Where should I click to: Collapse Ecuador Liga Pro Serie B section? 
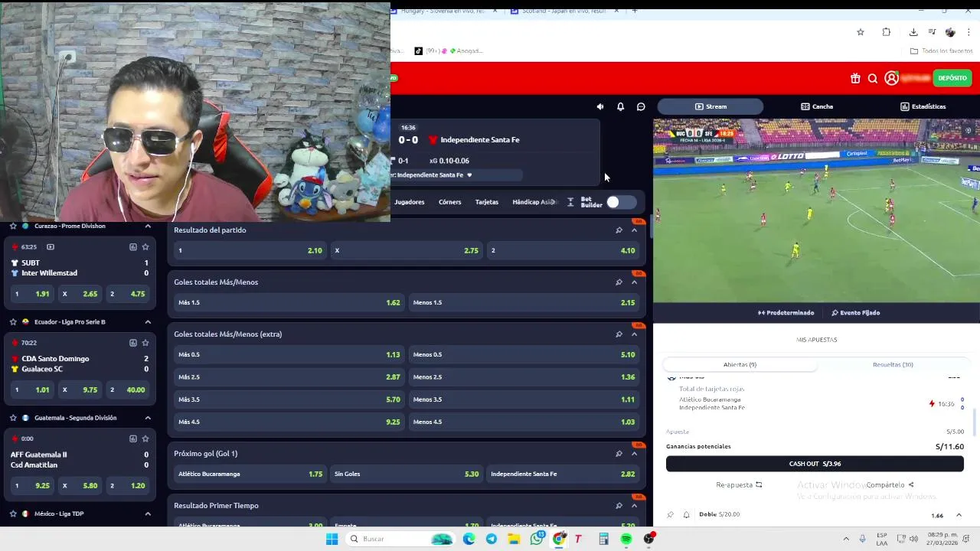(x=148, y=321)
